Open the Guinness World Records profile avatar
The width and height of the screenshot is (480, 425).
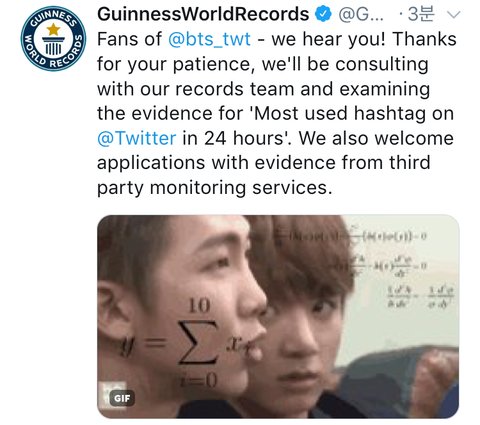click(x=53, y=39)
